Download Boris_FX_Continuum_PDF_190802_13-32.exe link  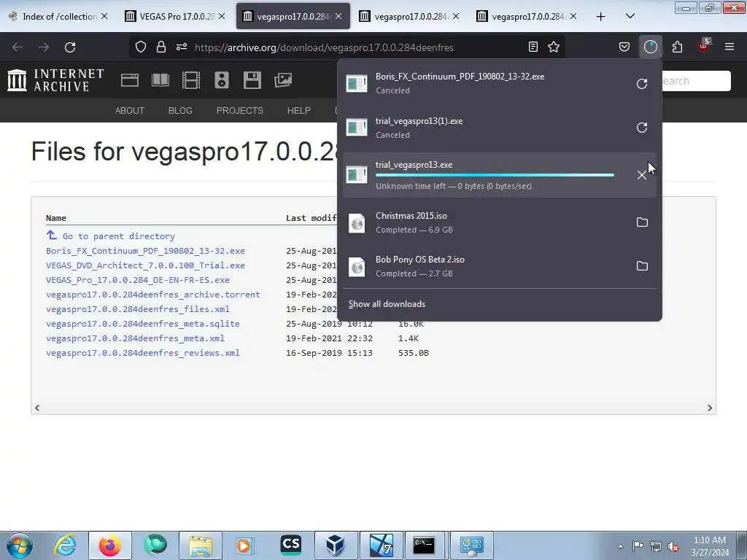tap(145, 251)
